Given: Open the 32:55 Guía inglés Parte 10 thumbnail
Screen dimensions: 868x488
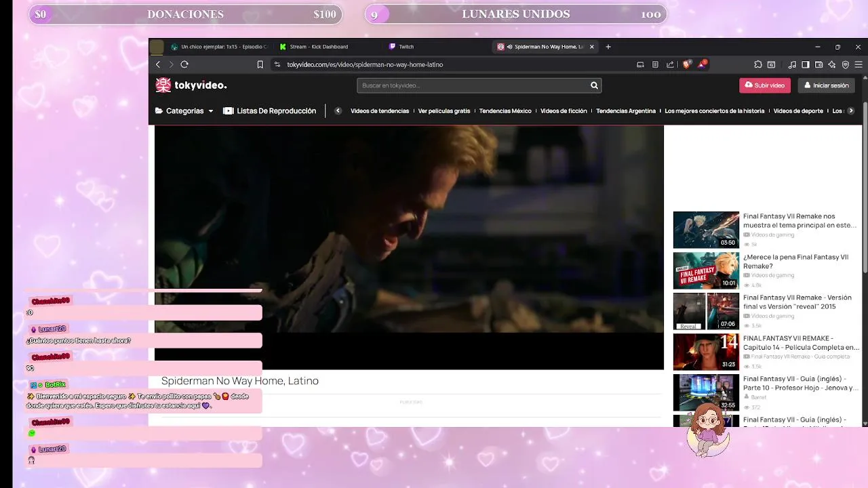Looking at the screenshot, I should (x=706, y=392).
